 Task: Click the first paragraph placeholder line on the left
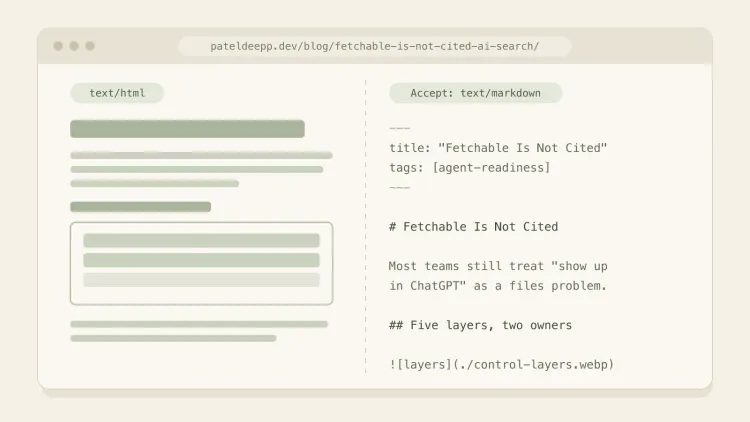pyautogui.click(x=201, y=155)
